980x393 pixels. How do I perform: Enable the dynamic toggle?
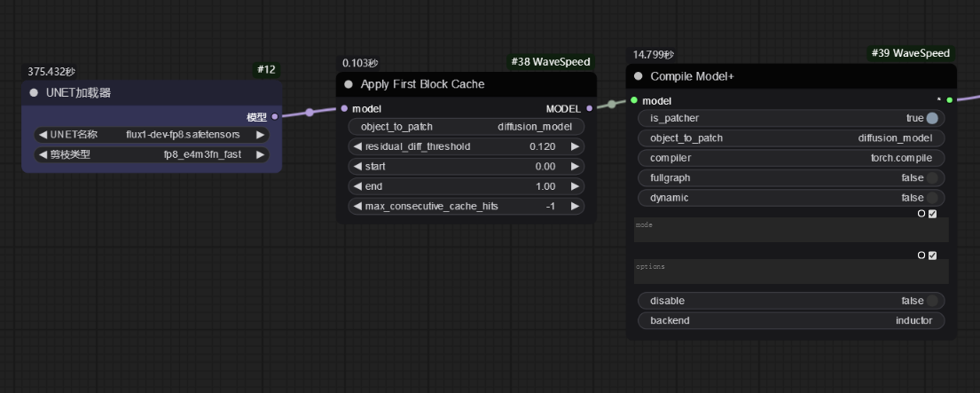[x=932, y=198]
